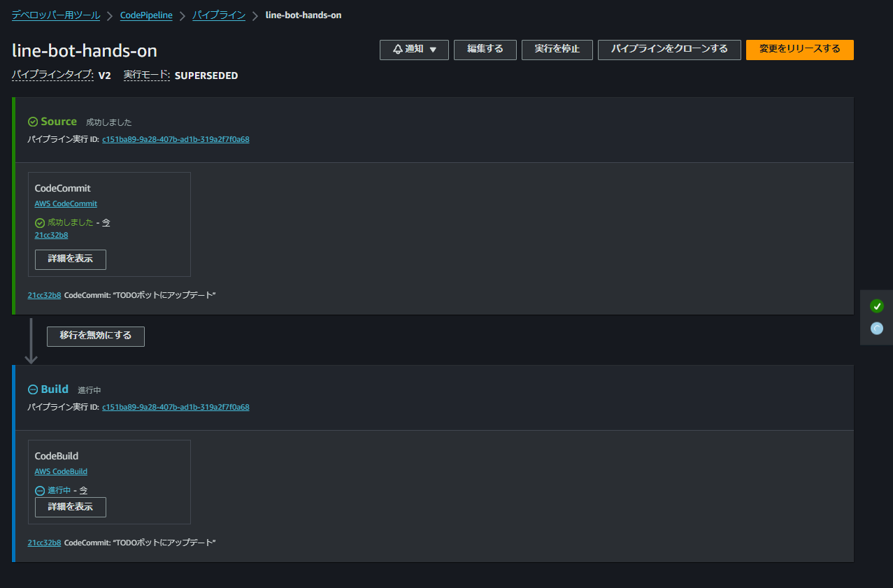Open the pipeline editor via 編集する
The image size is (893, 588).
(x=485, y=50)
